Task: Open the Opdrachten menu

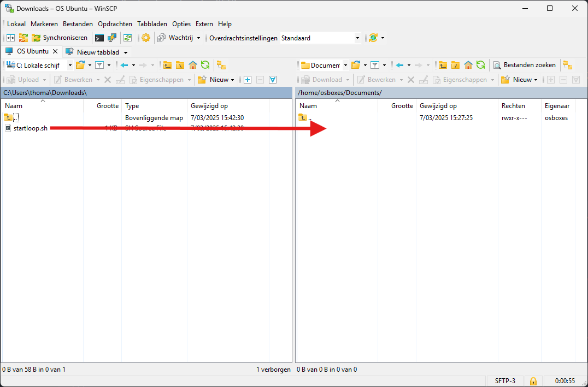Action: [x=115, y=23]
